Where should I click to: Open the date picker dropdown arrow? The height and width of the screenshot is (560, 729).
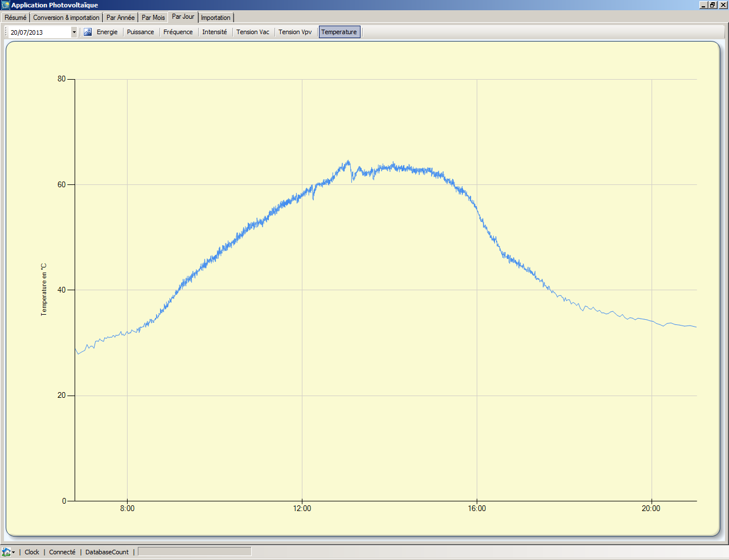74,32
